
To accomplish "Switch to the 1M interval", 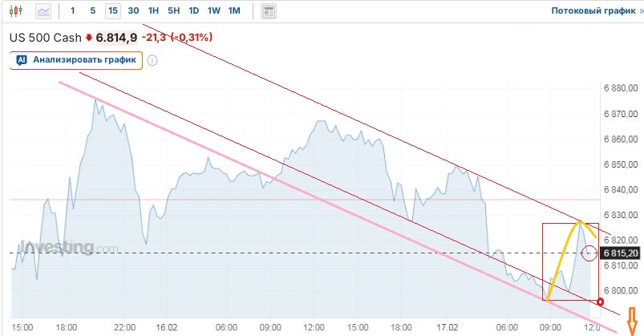I will (x=234, y=11).
